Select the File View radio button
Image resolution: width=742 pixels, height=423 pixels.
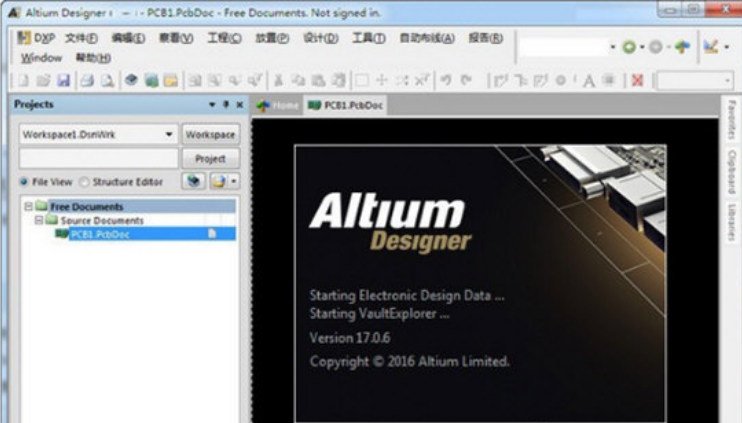click(x=24, y=182)
